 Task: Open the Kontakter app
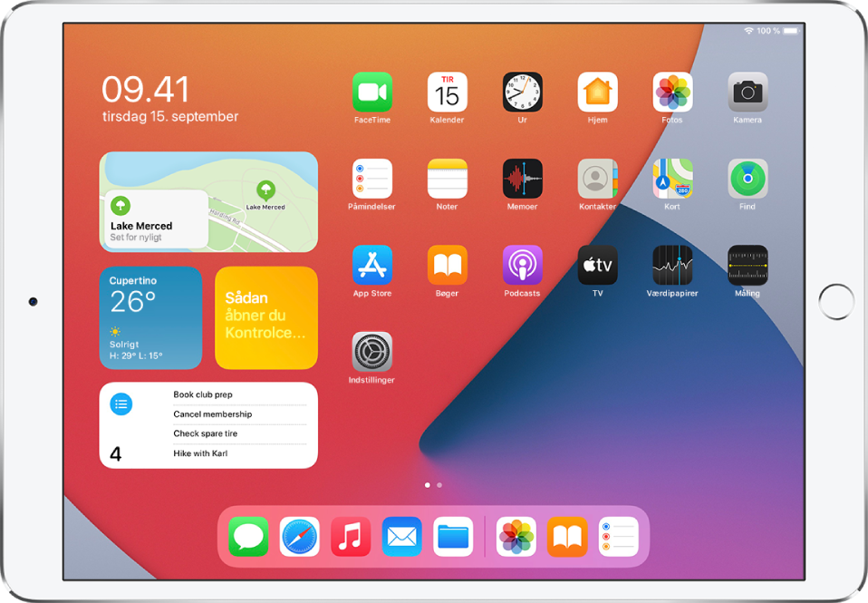coord(598,179)
